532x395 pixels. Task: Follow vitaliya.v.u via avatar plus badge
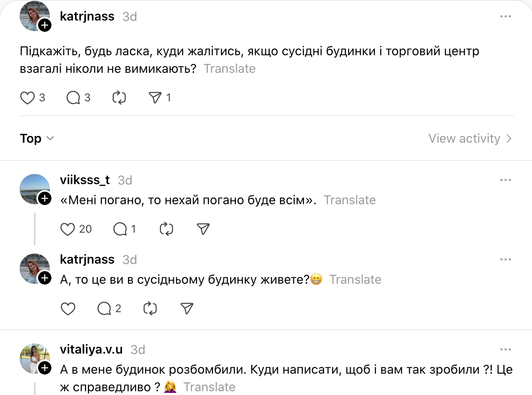(x=44, y=368)
